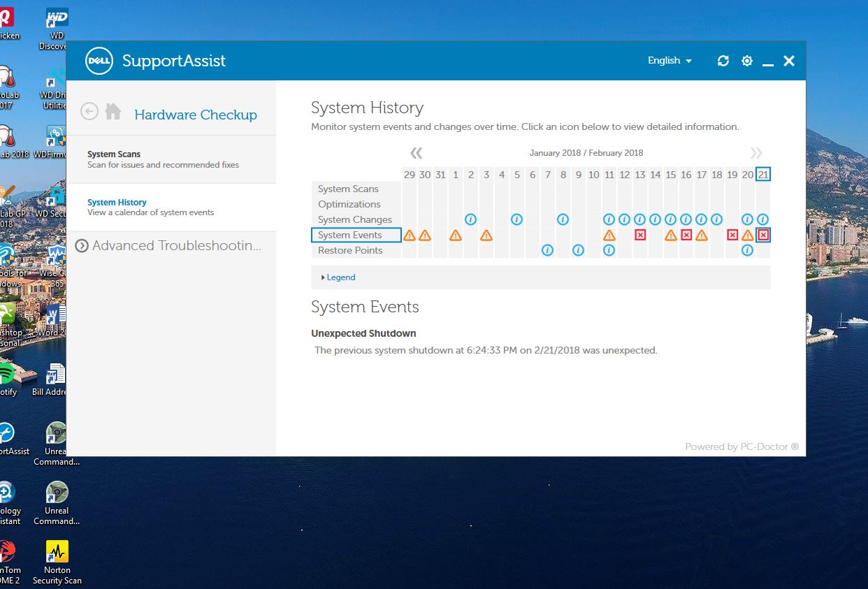Viewport: 868px width, 589px height.
Task: Select day 21 in the calendar header
Action: 763,175
